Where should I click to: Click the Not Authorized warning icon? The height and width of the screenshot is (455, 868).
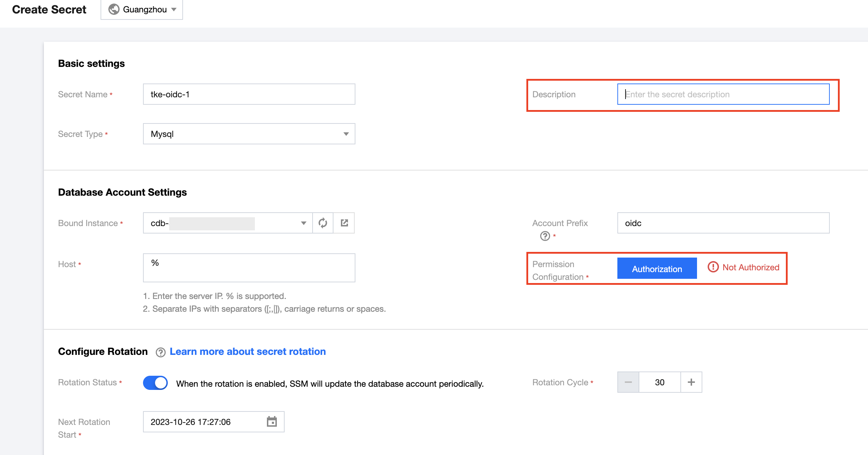pyautogui.click(x=713, y=267)
